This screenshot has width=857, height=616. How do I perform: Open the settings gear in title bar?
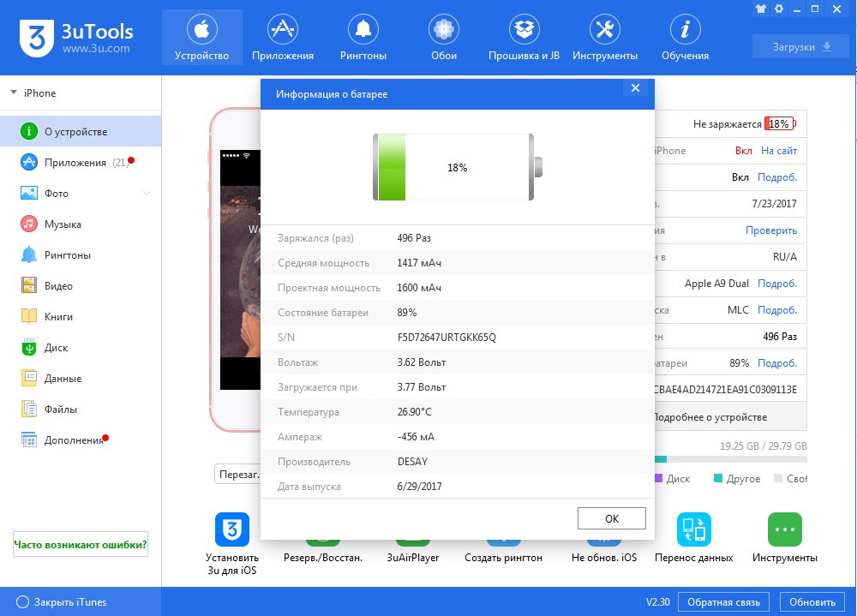pos(779,9)
